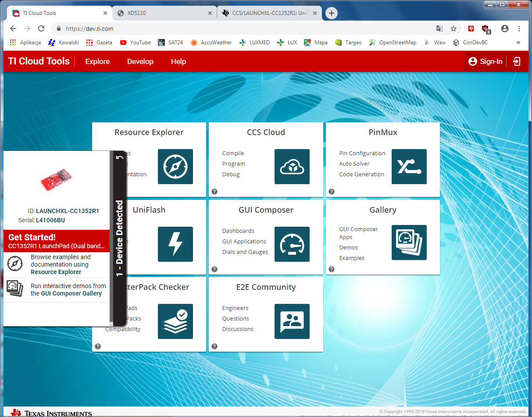Click the gallery icon in device panel
This screenshot has height=417, width=532.
[x=15, y=289]
